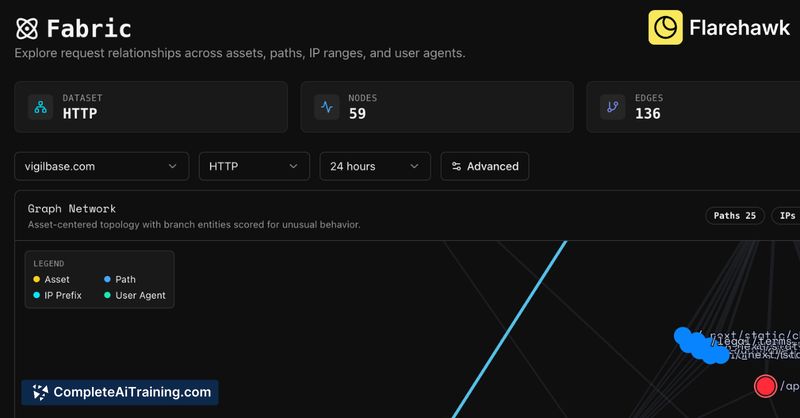This screenshot has height=418, width=800.
Task: Click the blue path node cluster
Action: (x=700, y=345)
